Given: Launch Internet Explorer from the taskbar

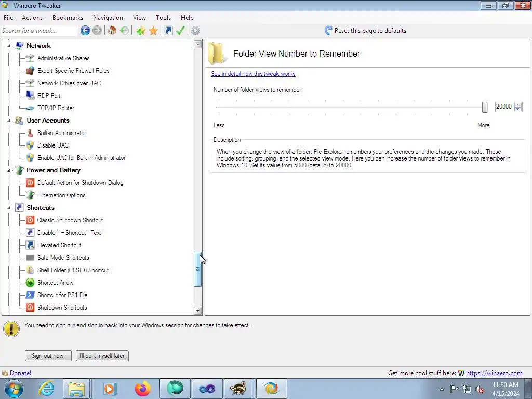Looking at the screenshot, I should 46,389.
